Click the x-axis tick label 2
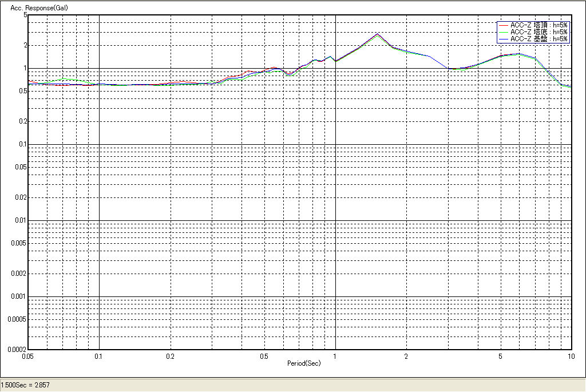 (x=406, y=356)
